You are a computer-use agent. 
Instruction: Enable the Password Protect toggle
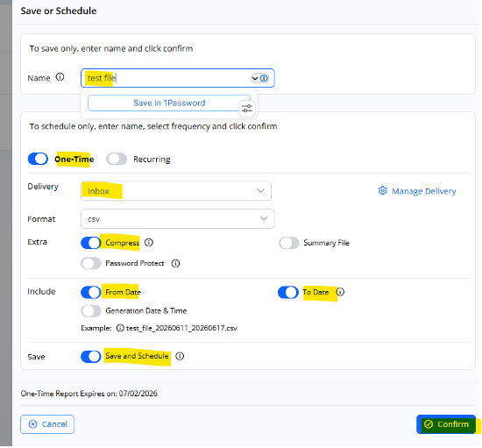[x=91, y=263]
